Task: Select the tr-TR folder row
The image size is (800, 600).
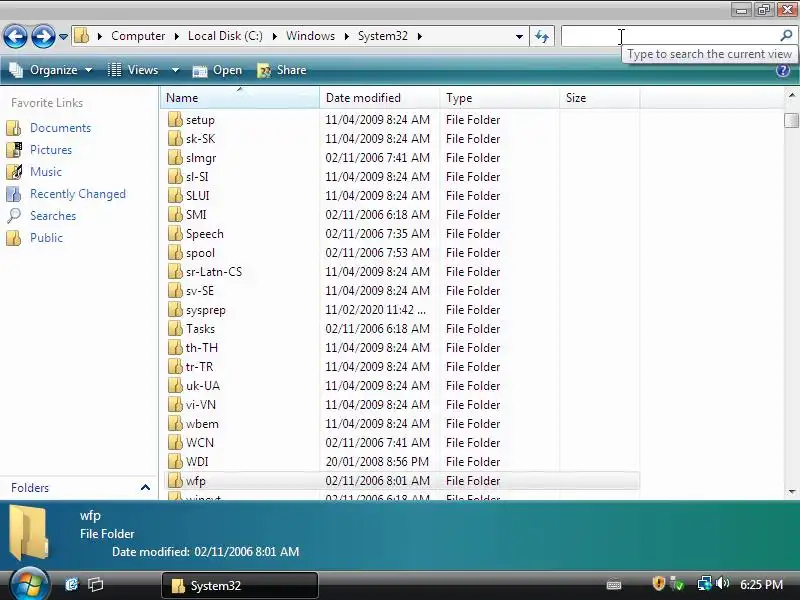Action: [401, 366]
